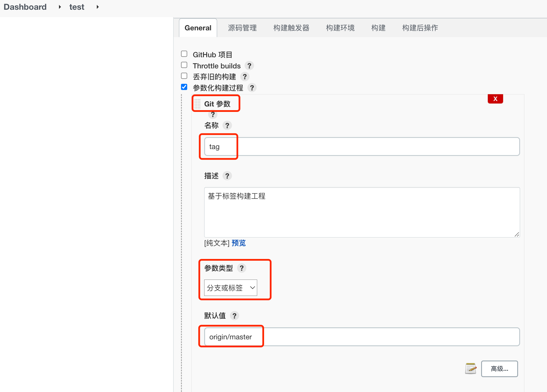547x392 pixels.
Task: Enable the GitHub 项目 checkbox
Action: click(x=184, y=54)
